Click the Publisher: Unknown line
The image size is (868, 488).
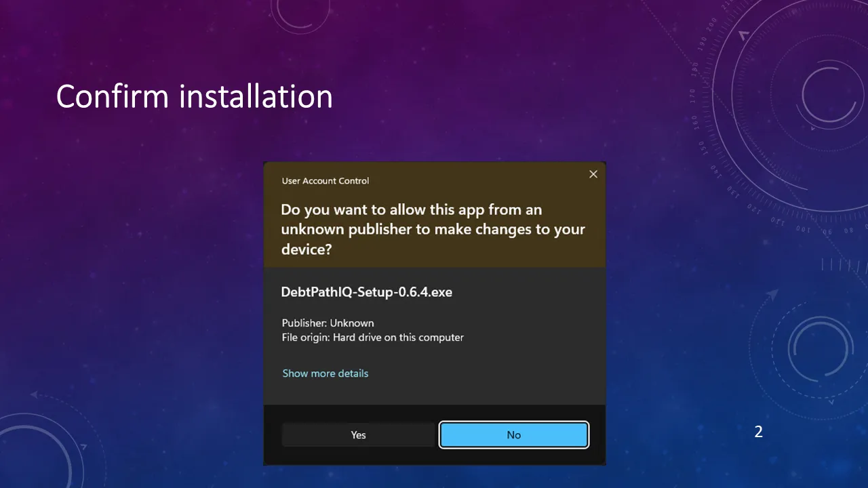328,323
